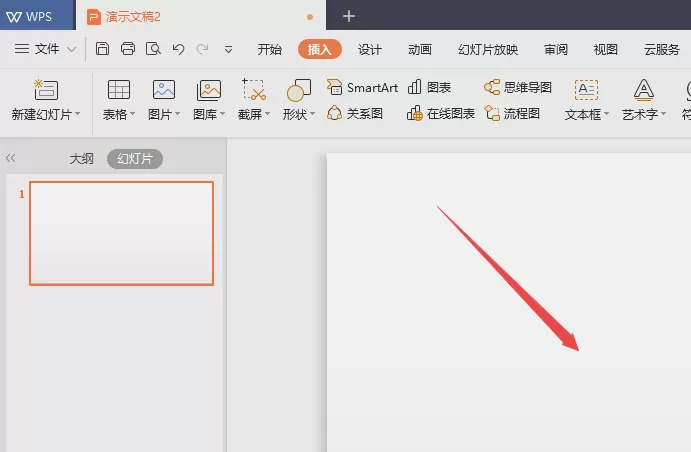Select slide 1 thumbnail
The width and height of the screenshot is (691, 452).
(x=122, y=233)
